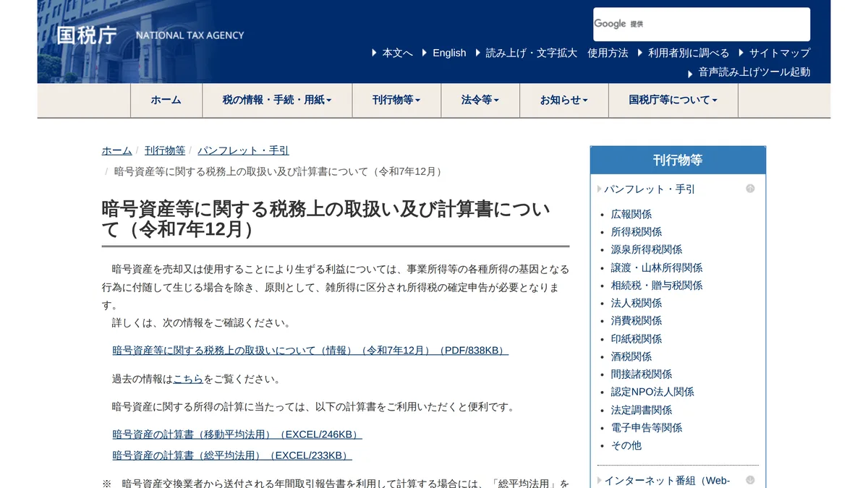Open 認定NPO法人関係 sidebar link
The image size is (868, 488).
tap(652, 392)
